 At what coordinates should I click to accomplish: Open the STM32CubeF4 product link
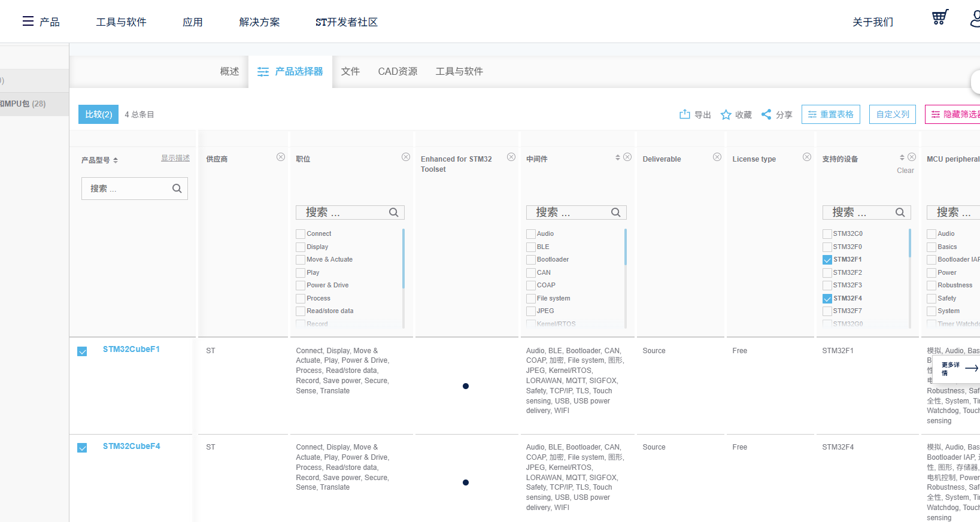click(x=131, y=446)
